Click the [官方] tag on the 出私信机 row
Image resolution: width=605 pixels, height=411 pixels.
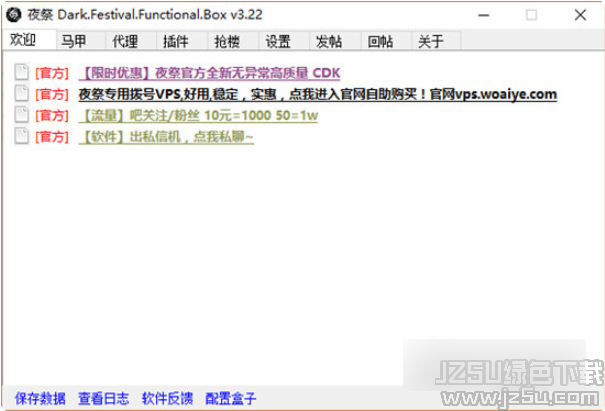click(52, 137)
